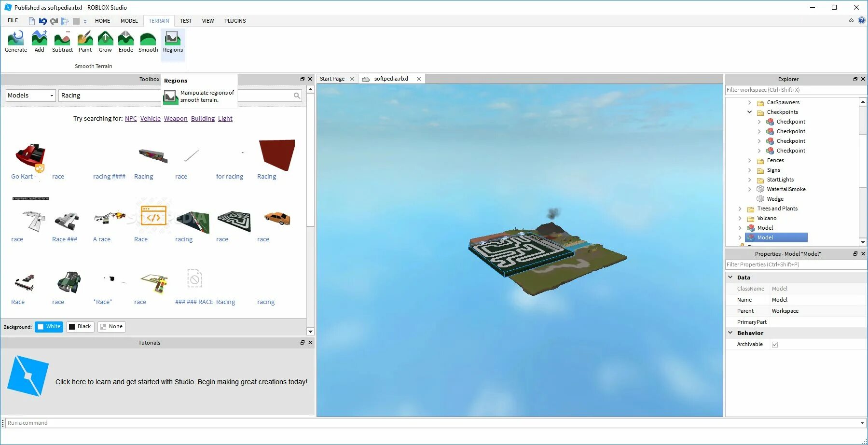Open the Start Page tab
This screenshot has height=445, width=868.
coord(332,79)
